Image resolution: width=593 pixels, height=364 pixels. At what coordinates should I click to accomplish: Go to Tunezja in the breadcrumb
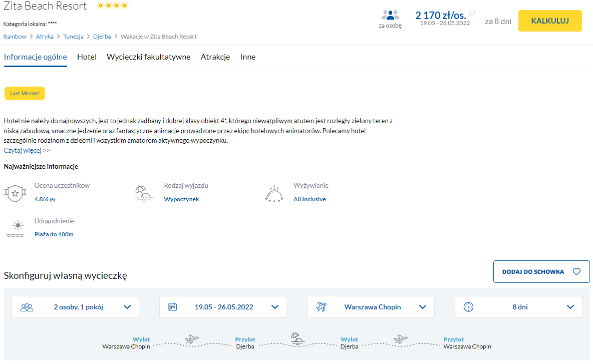(73, 37)
